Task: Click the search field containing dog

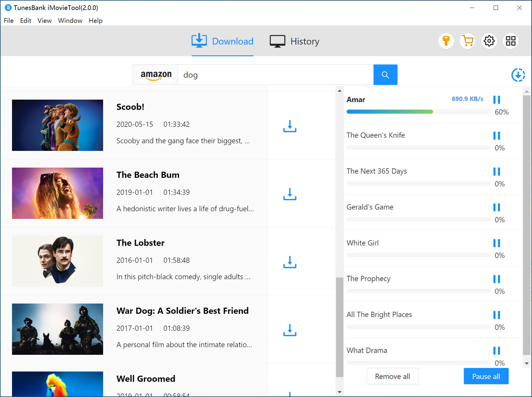Action: [x=275, y=75]
